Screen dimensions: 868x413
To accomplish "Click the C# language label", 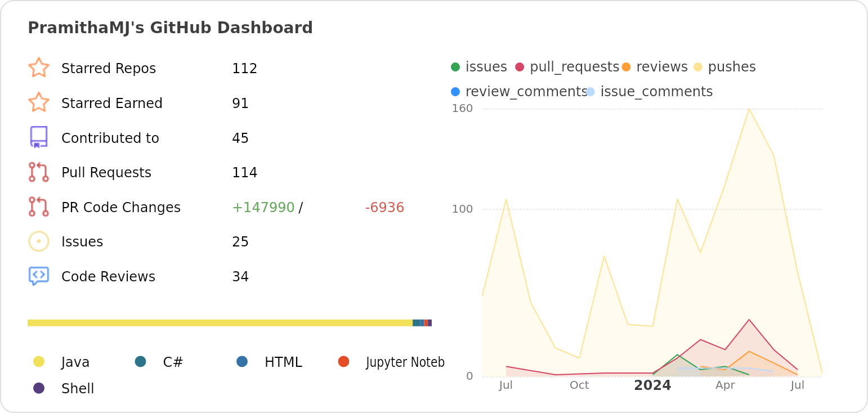I will point(173,362).
